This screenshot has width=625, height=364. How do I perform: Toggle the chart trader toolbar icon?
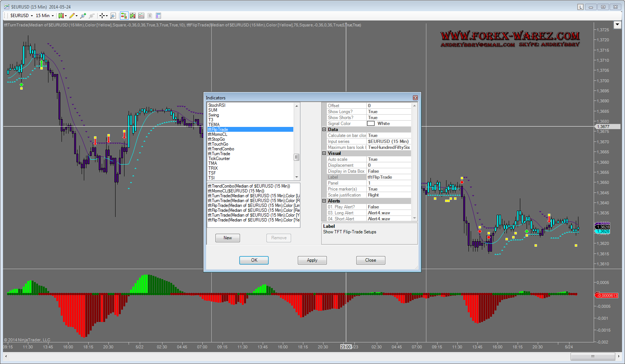[x=124, y=16]
